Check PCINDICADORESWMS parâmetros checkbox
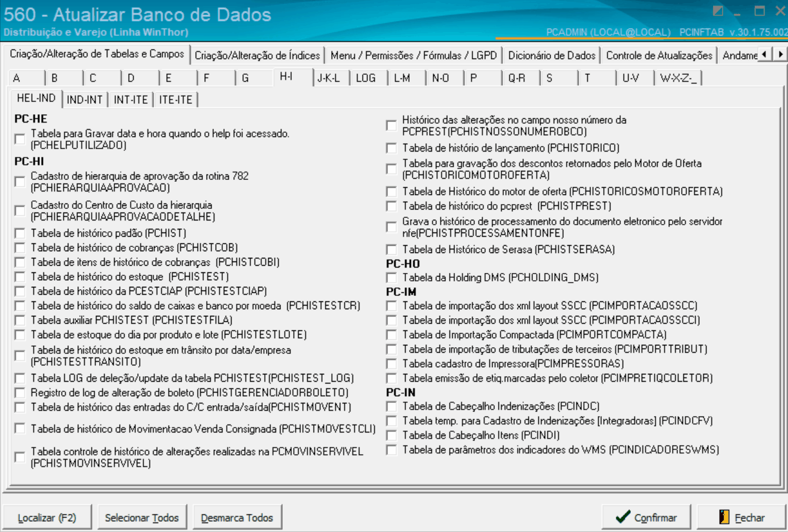 click(392, 450)
